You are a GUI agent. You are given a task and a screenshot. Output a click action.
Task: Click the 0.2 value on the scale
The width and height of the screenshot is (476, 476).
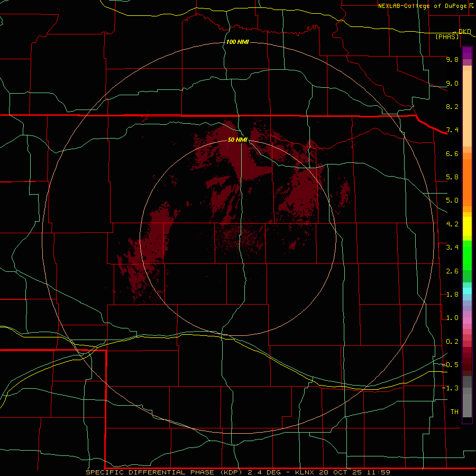[452, 342]
